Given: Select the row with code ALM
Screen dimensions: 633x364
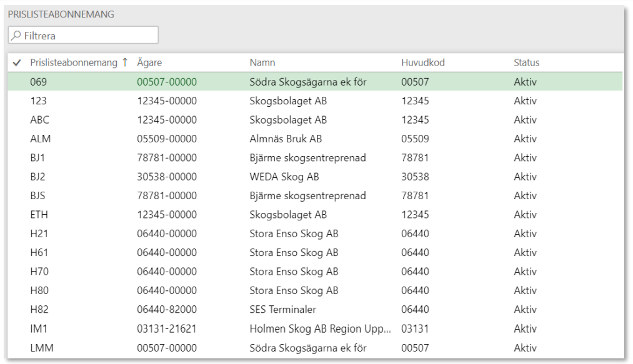Looking at the screenshot, I should click(315, 139).
